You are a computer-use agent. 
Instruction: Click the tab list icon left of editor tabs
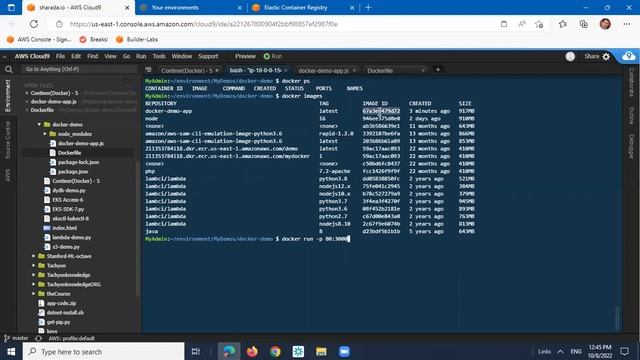(x=148, y=70)
